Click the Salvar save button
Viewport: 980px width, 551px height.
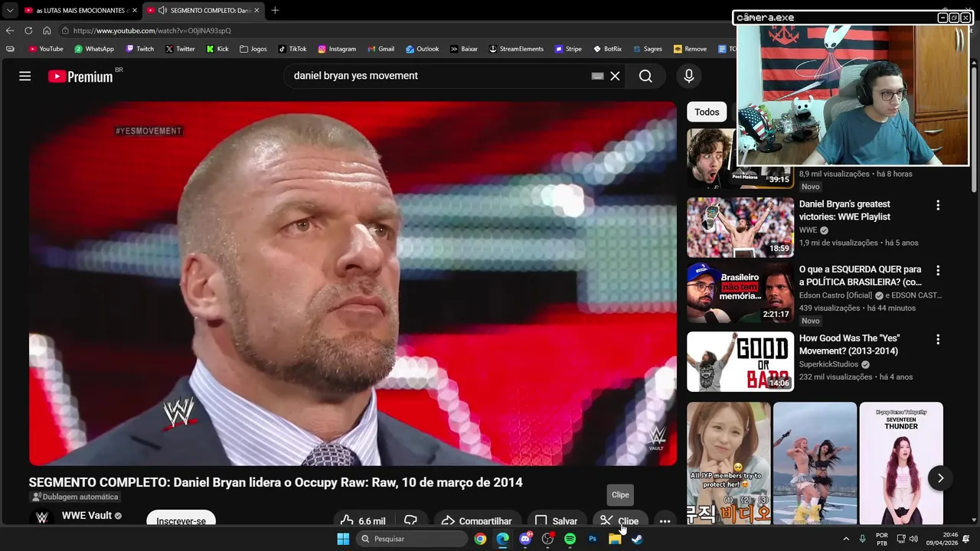pyautogui.click(x=556, y=520)
